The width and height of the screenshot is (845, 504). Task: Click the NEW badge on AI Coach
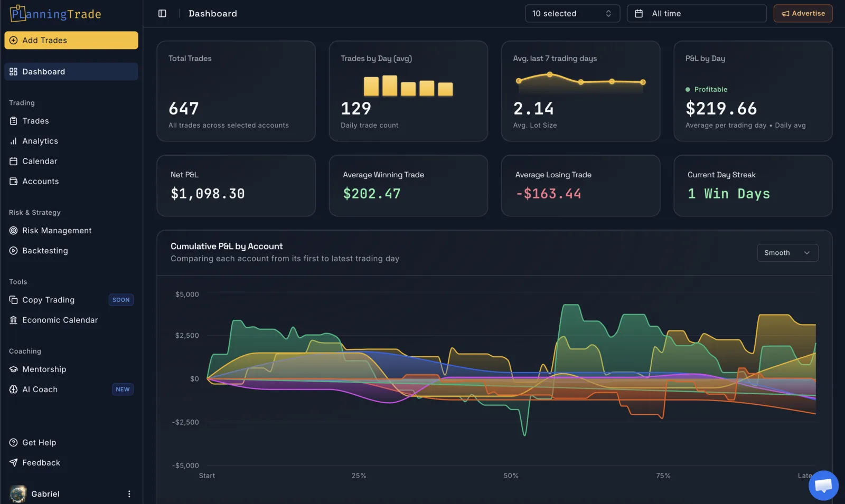click(x=123, y=389)
